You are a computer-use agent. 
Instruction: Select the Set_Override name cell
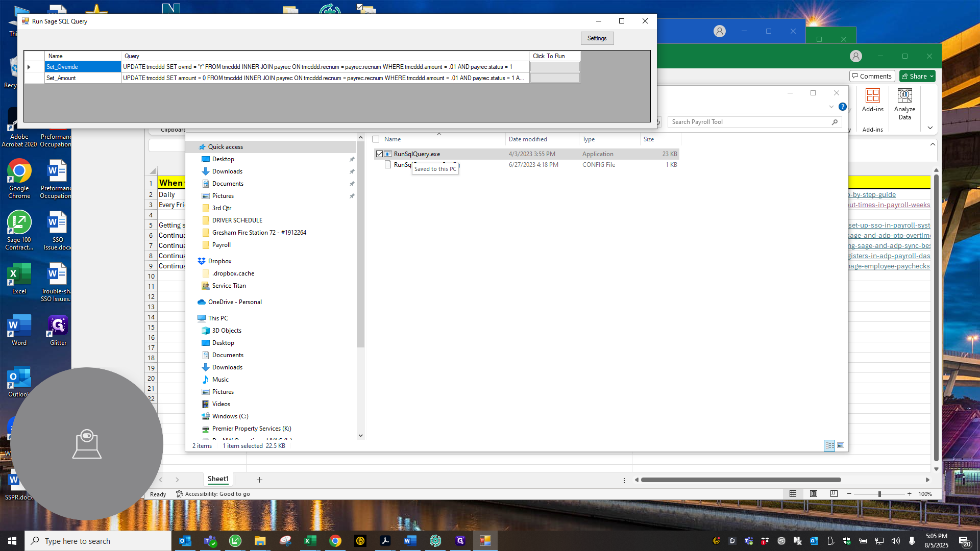click(83, 67)
